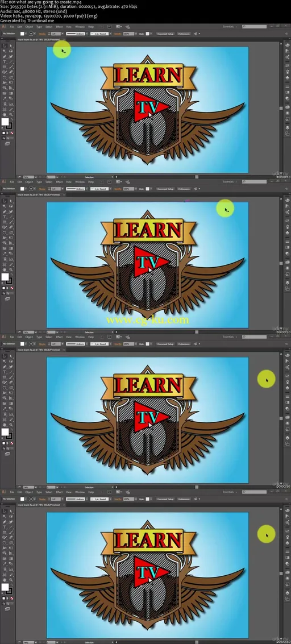This screenshot has height=644, width=291.
Task: Set fill to None in the third frame toolbar
Action: pos(11,443)
